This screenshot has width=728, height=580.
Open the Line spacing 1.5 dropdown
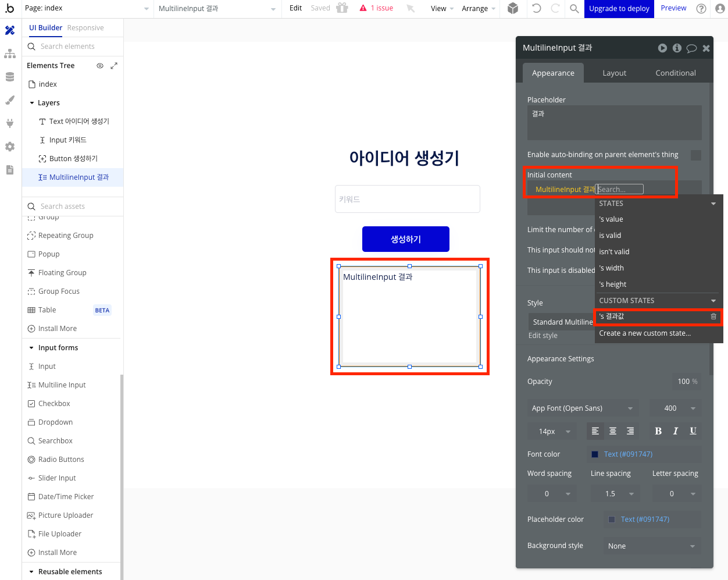coord(615,494)
